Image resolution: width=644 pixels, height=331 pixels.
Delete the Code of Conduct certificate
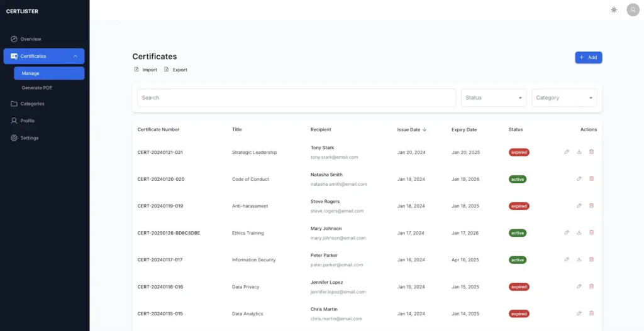tap(591, 179)
